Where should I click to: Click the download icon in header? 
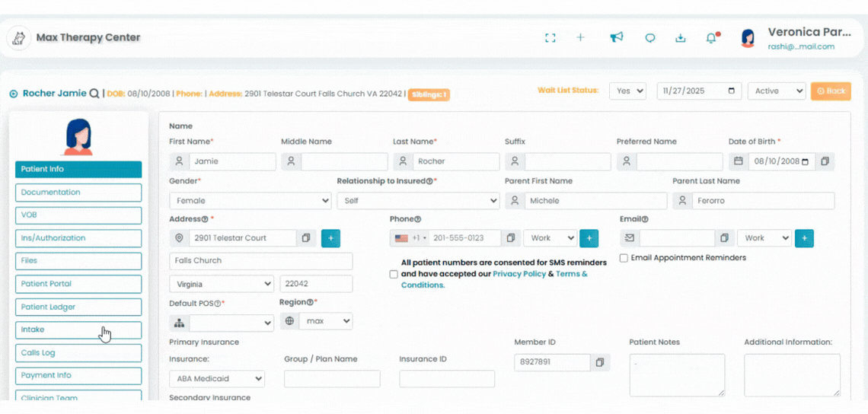[x=681, y=37]
